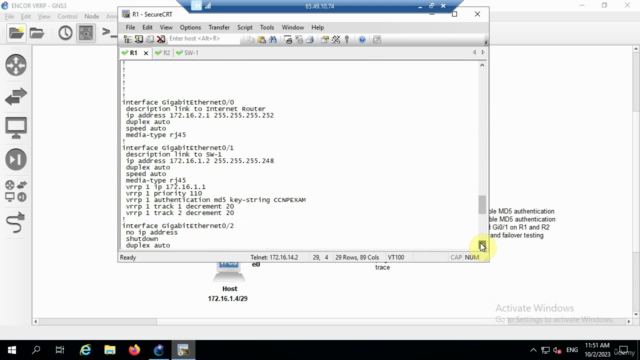Open File Explorer from taskbar
Image resolution: width=640 pixels, height=360 pixels.
[110, 350]
